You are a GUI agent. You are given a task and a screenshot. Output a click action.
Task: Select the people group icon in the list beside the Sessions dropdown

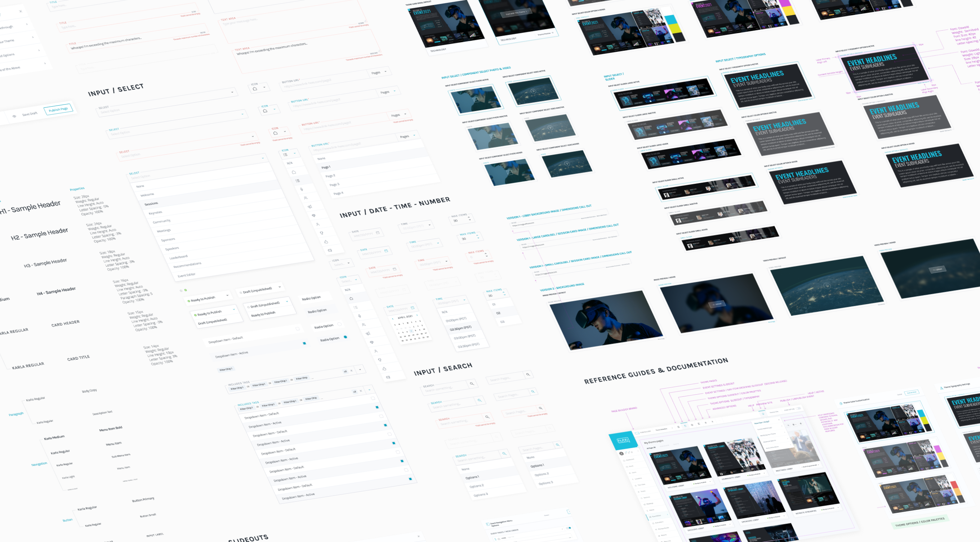(306, 198)
